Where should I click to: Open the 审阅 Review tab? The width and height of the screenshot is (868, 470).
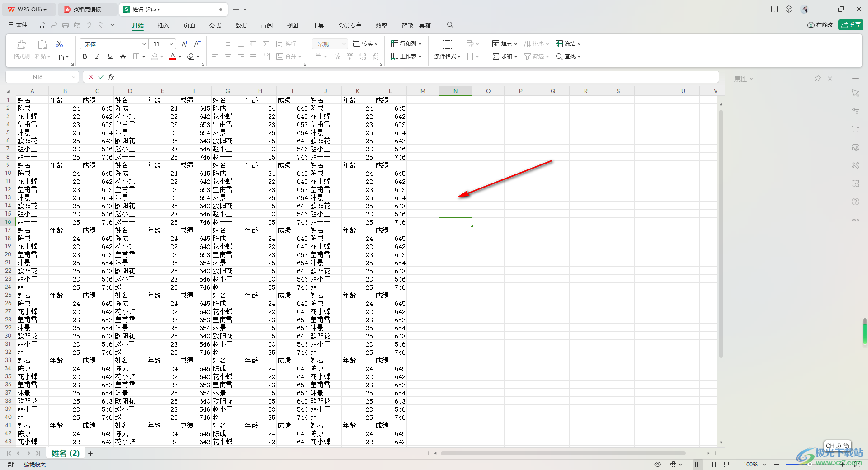pyautogui.click(x=267, y=25)
